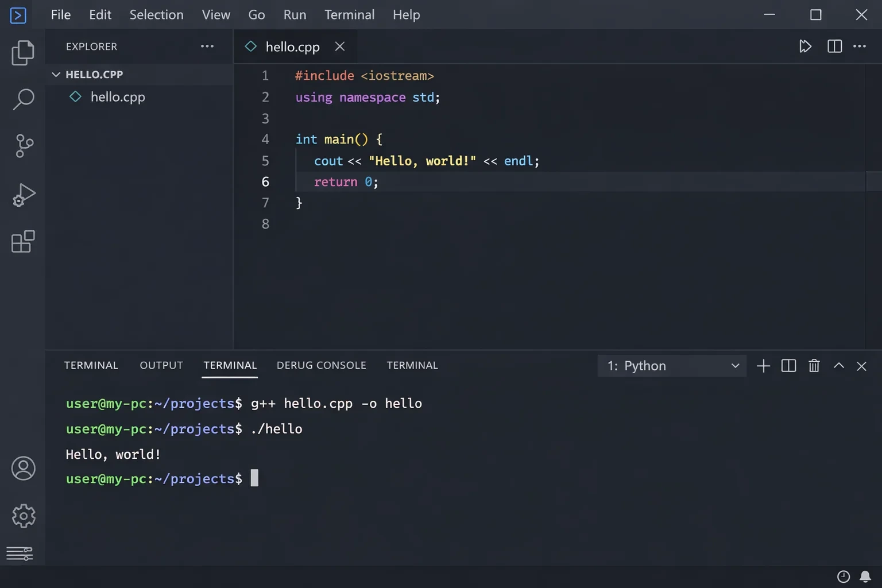Select the last TERMINAL tab after DERUG CONSOLE
The image size is (882, 588).
tap(412, 365)
